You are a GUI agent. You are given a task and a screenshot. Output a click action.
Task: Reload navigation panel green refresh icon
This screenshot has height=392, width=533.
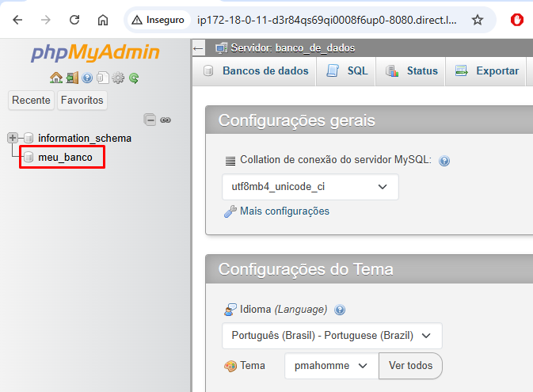[x=134, y=78]
